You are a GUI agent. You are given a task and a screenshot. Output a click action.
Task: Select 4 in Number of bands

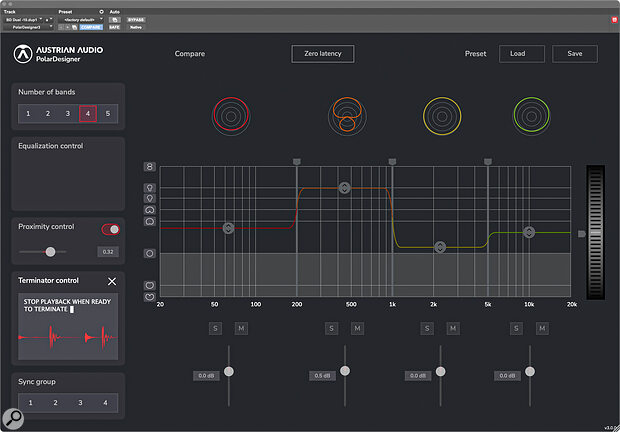[x=88, y=114]
